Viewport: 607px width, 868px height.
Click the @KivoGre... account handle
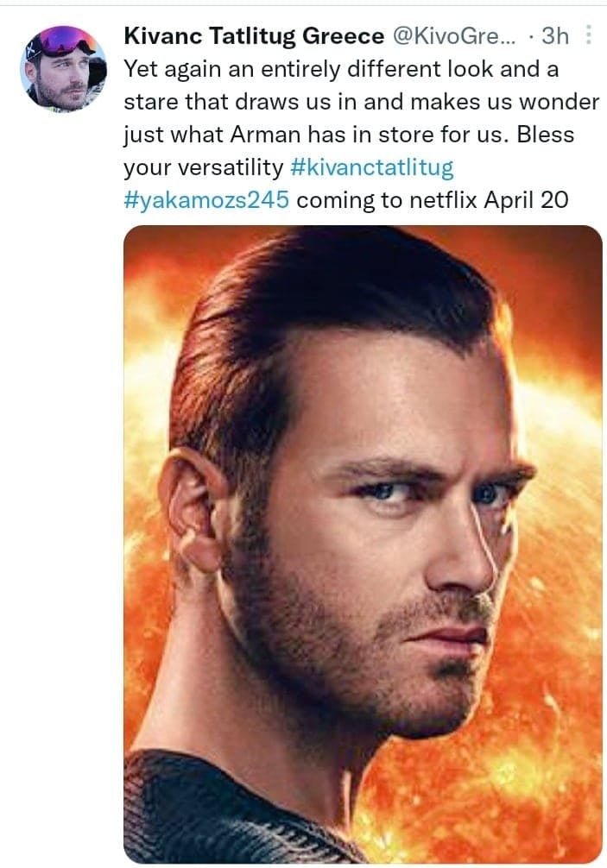pos(457,36)
